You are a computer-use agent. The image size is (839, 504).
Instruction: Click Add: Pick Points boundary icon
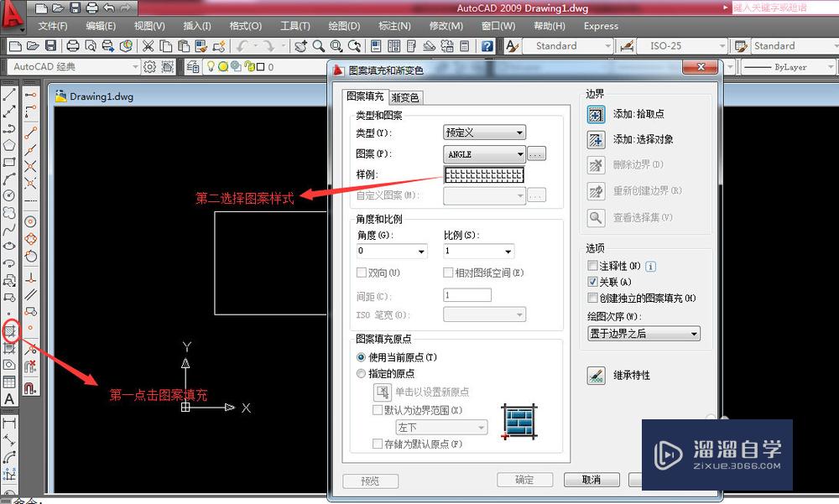tap(596, 114)
